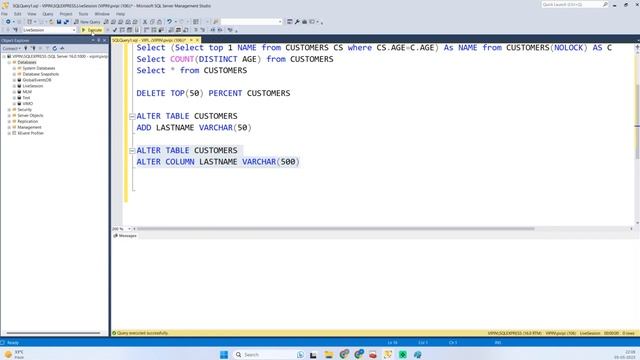Open File Explorer from taskbar
The height and width of the screenshot is (360, 640).
pyautogui.click(x=329, y=354)
